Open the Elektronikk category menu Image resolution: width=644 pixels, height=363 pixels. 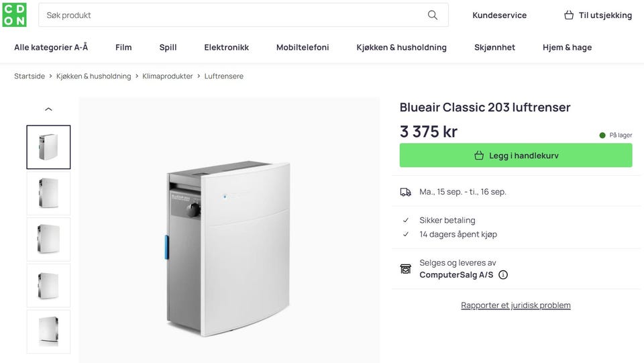pos(226,48)
